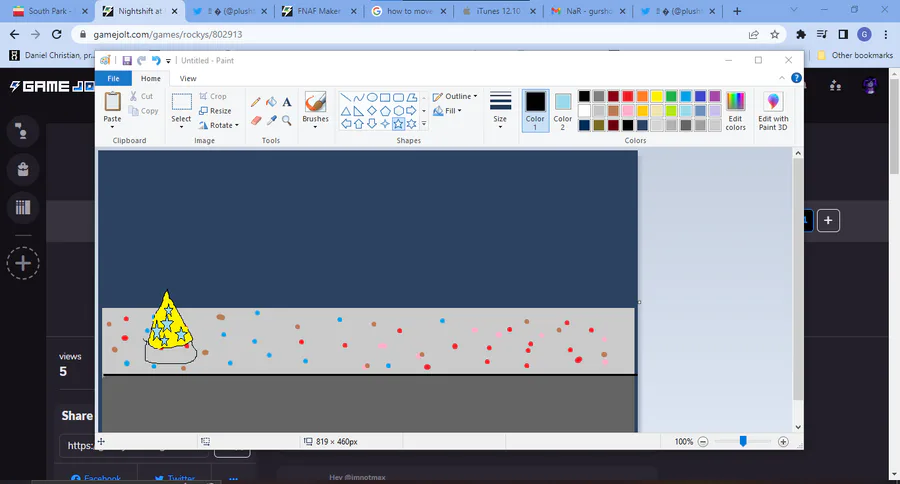Choose the Diamond shape

coord(372,111)
